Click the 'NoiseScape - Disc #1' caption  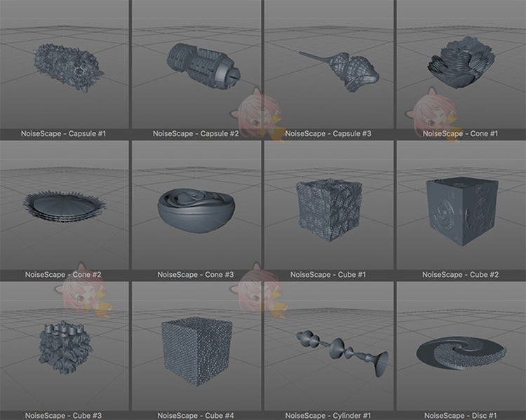(460, 415)
